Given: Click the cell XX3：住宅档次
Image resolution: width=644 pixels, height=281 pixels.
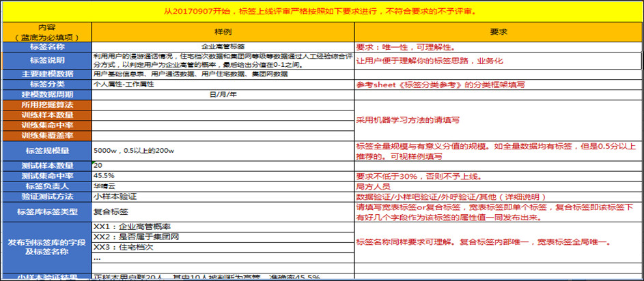Looking at the screenshot, I should point(223,248).
